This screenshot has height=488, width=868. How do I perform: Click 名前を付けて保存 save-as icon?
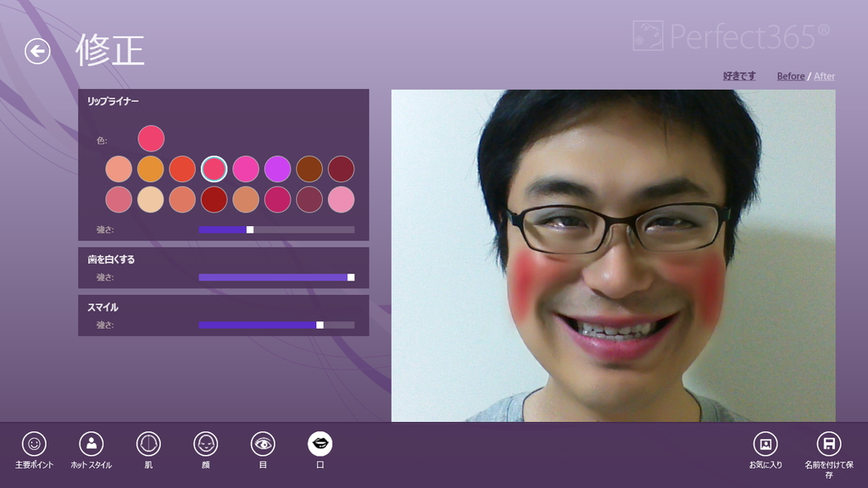(x=829, y=444)
